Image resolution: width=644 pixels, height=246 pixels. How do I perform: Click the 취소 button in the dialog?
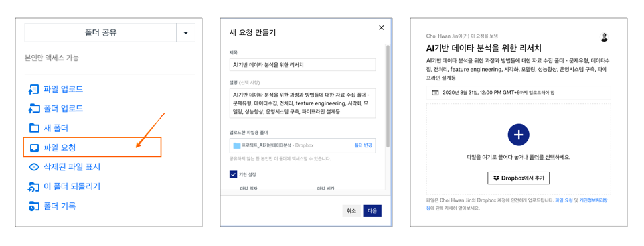[351, 211]
